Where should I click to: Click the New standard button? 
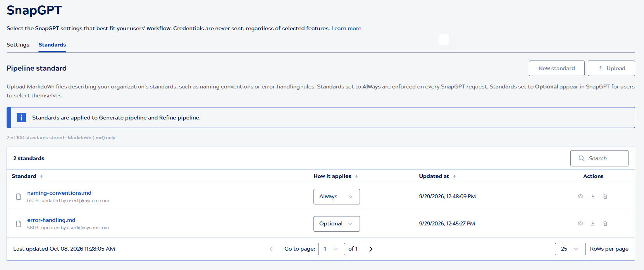[x=557, y=68]
